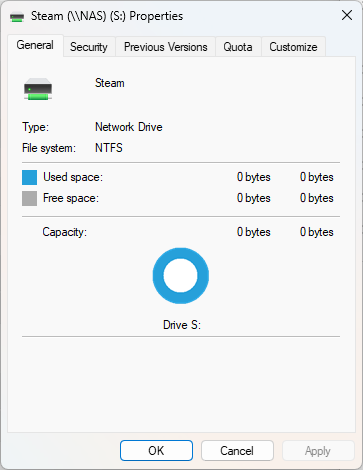Confirm with the OK button
This screenshot has width=363, height=470.
(156, 451)
